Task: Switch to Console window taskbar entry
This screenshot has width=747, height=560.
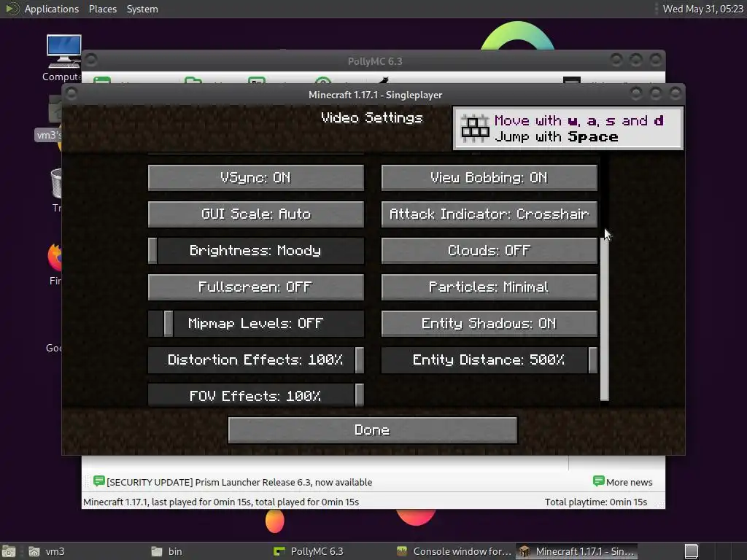Action: point(455,551)
